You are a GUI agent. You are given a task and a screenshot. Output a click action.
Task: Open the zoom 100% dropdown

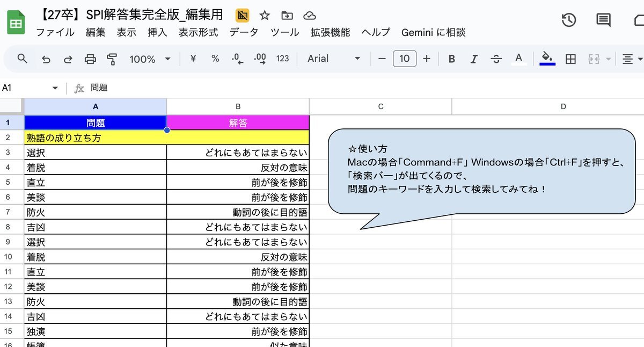(x=150, y=59)
